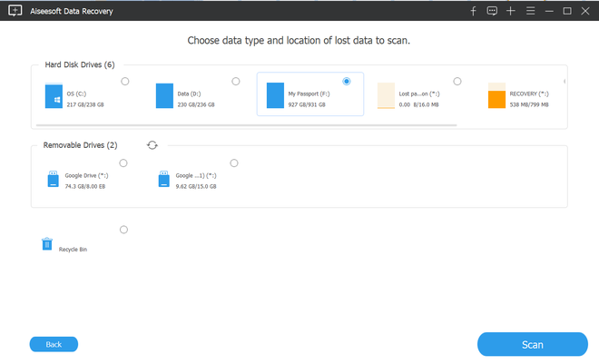Start scanning with the Scan button
The height and width of the screenshot is (364, 599).
pyautogui.click(x=533, y=344)
